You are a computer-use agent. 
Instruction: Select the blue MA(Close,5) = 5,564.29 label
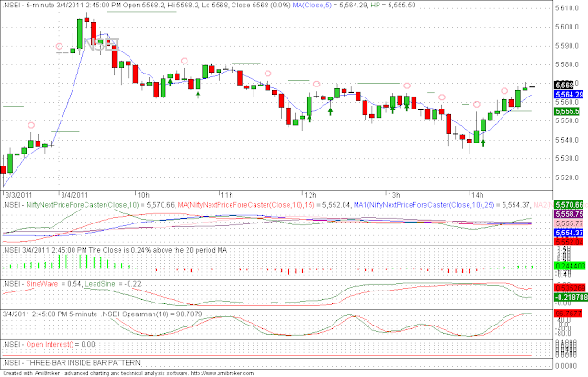pos(330,6)
